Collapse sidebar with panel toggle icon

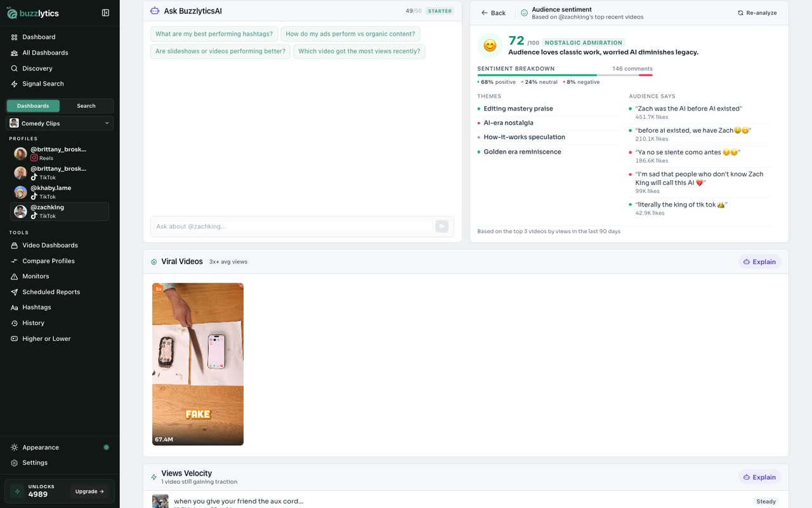pos(105,13)
